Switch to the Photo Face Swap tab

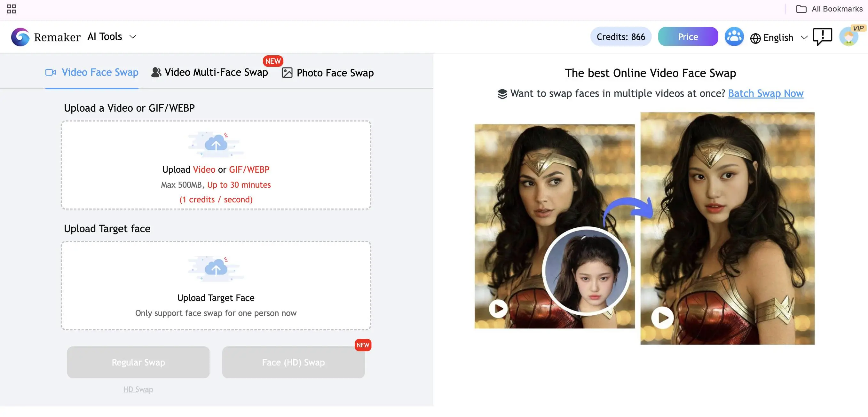[327, 73]
